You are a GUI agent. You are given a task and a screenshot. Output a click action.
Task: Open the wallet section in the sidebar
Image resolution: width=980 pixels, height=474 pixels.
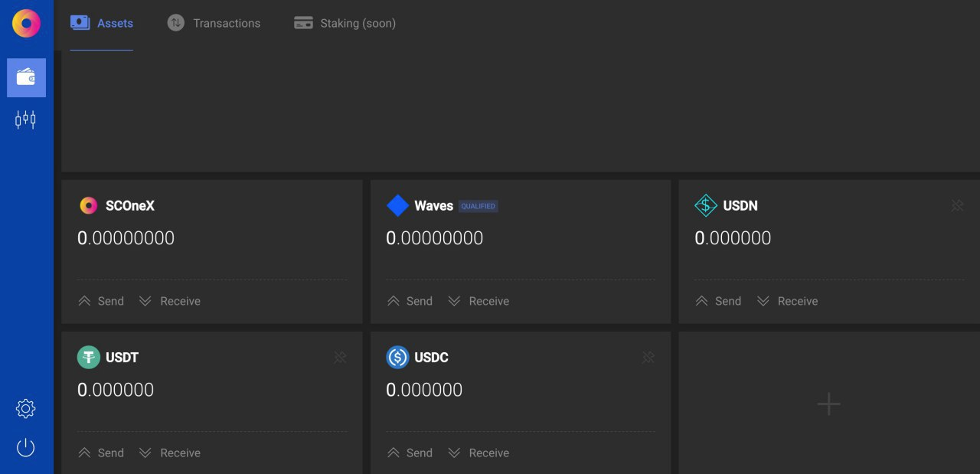pos(26,77)
